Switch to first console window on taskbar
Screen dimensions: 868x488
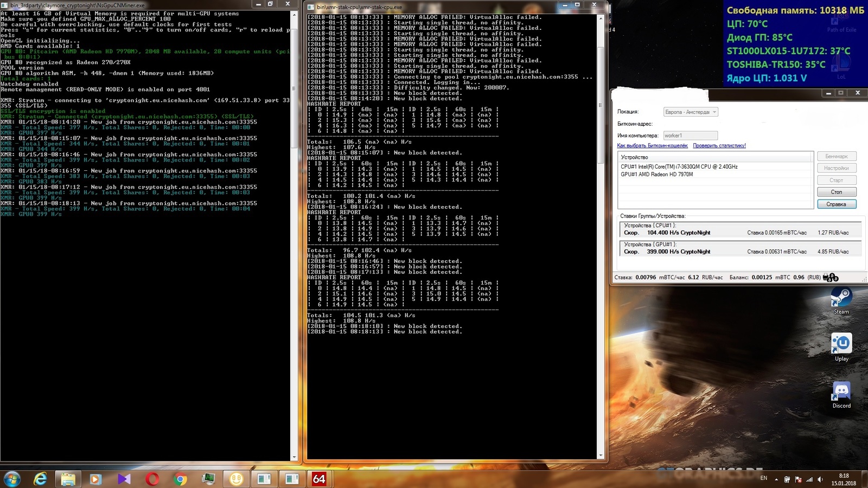pyautogui.click(x=264, y=479)
